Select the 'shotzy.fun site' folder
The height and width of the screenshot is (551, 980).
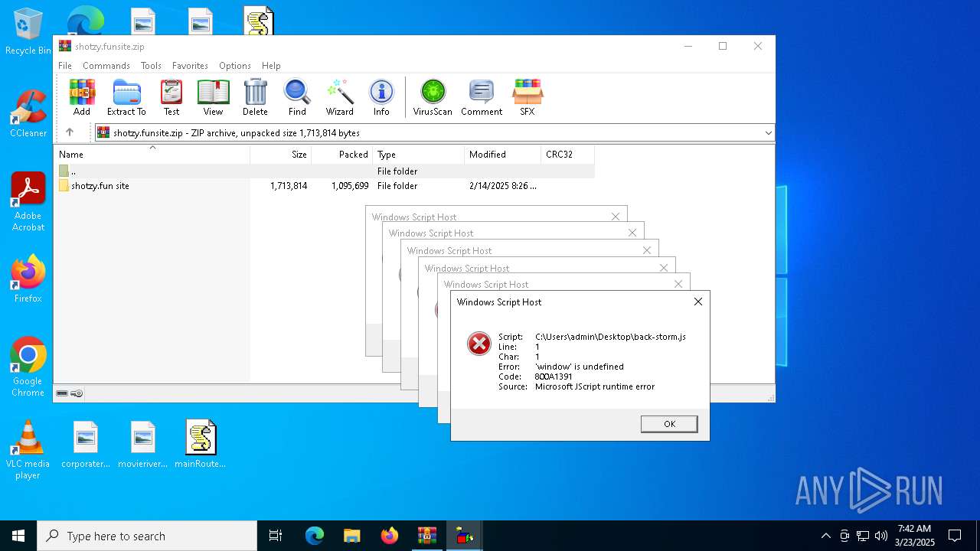click(x=325, y=186)
